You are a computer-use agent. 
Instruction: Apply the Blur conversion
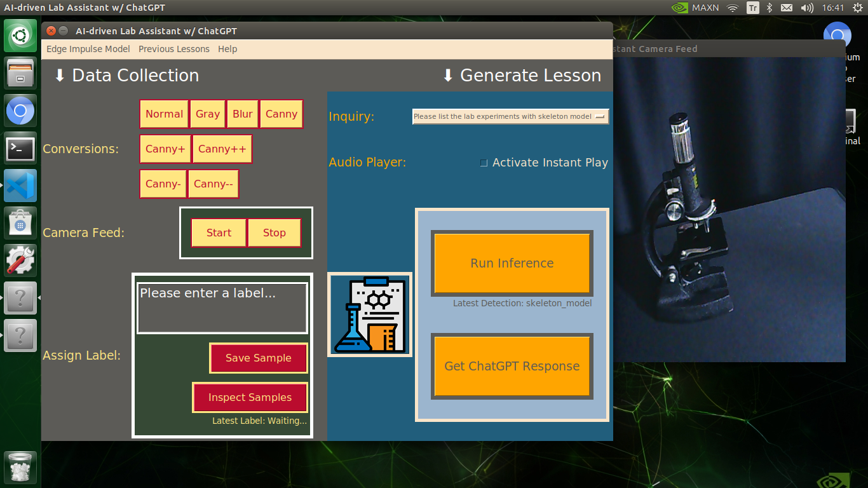[x=243, y=114]
